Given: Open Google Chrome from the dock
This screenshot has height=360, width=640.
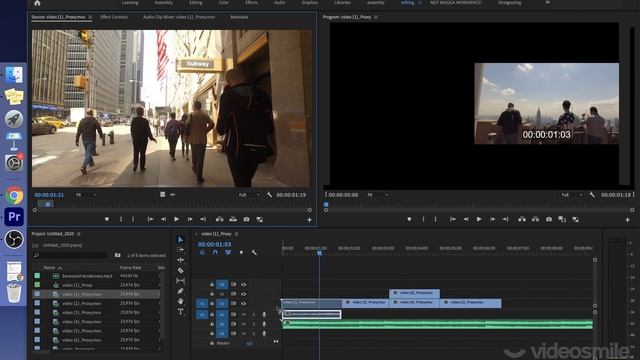Looking at the screenshot, I should pyautogui.click(x=14, y=196).
